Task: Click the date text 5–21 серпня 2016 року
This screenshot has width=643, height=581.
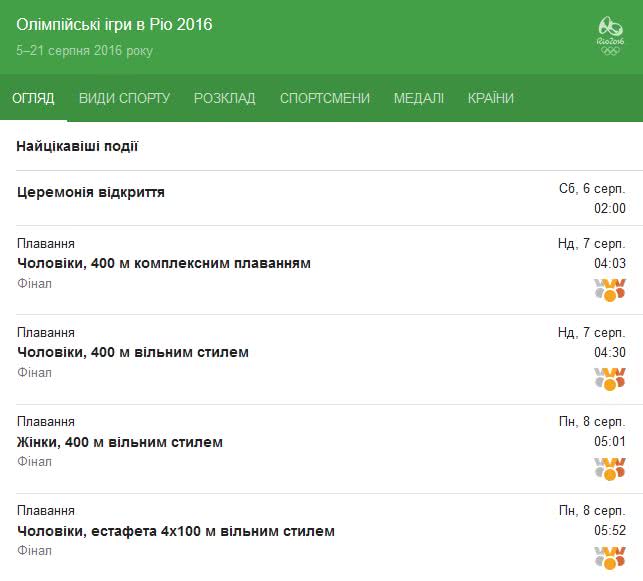Action: pos(84,50)
